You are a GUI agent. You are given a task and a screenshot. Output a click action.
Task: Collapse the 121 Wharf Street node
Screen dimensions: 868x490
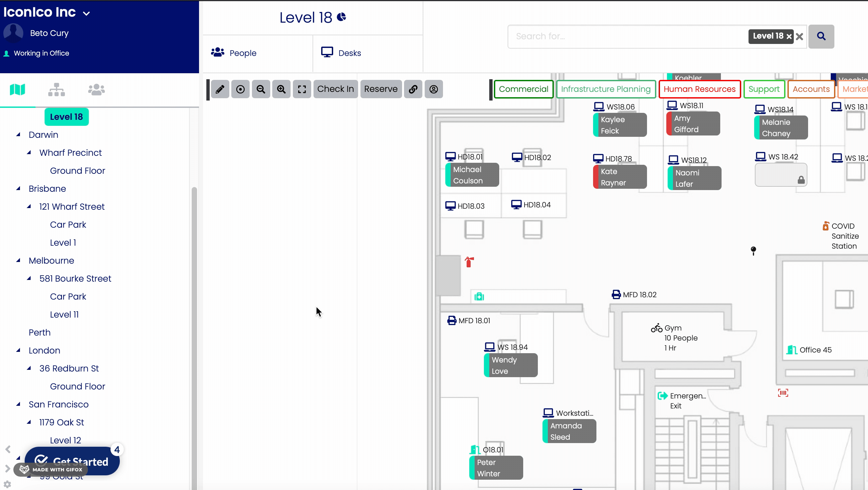pos(29,206)
